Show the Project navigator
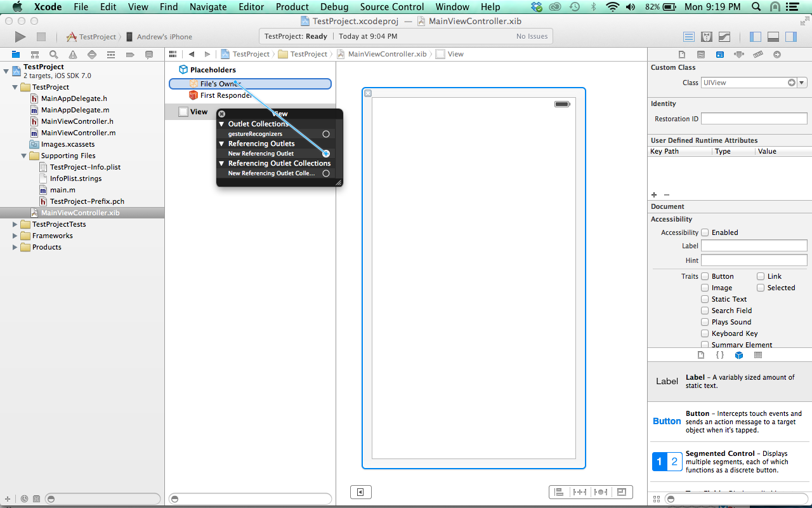 [x=16, y=55]
